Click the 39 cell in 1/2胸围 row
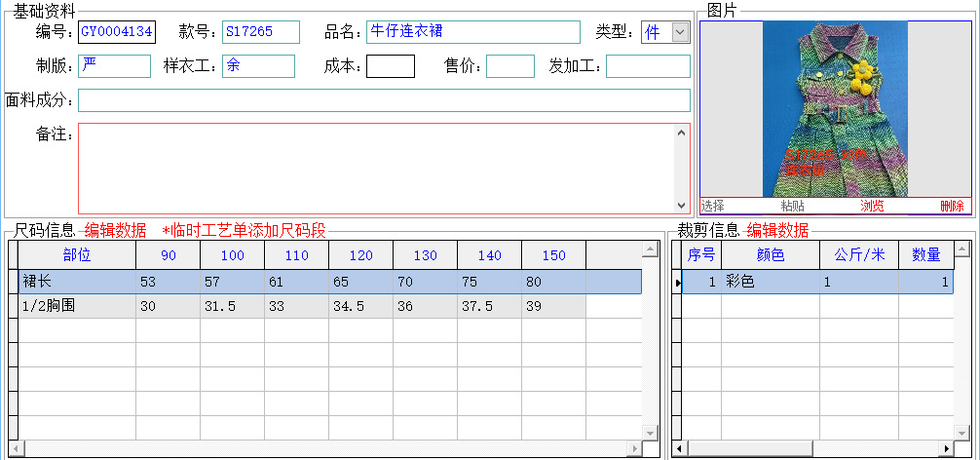The width and height of the screenshot is (980, 460). [554, 306]
